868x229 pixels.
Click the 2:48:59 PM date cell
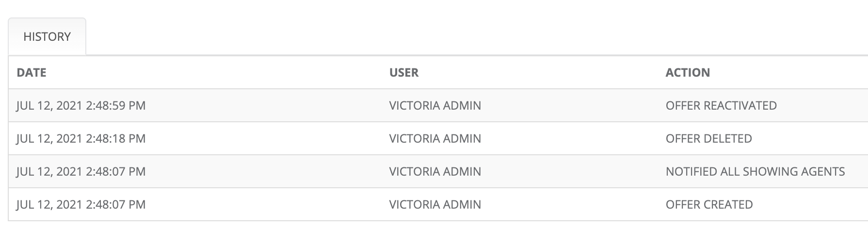81,106
